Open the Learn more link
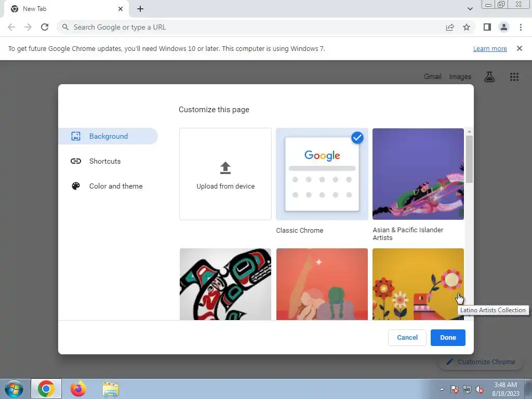Screen dimensions: 532x399 pyautogui.click(x=490, y=48)
